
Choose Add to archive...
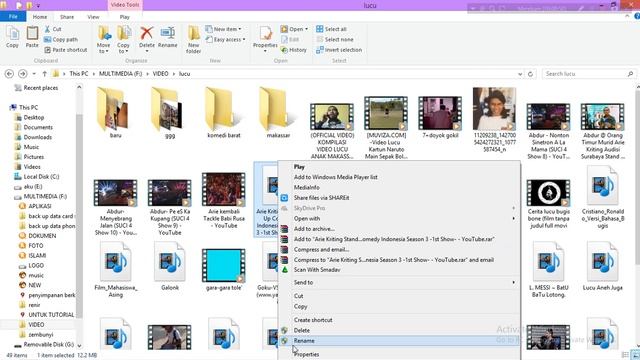(x=314, y=229)
